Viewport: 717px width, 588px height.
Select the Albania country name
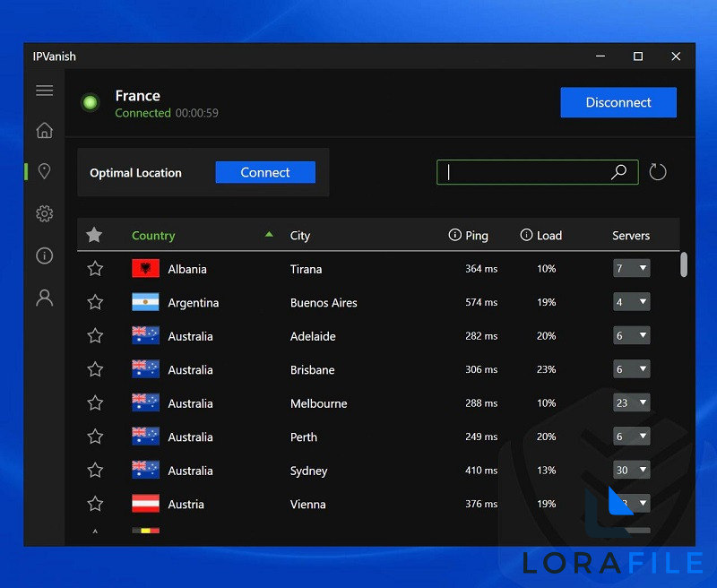187,269
